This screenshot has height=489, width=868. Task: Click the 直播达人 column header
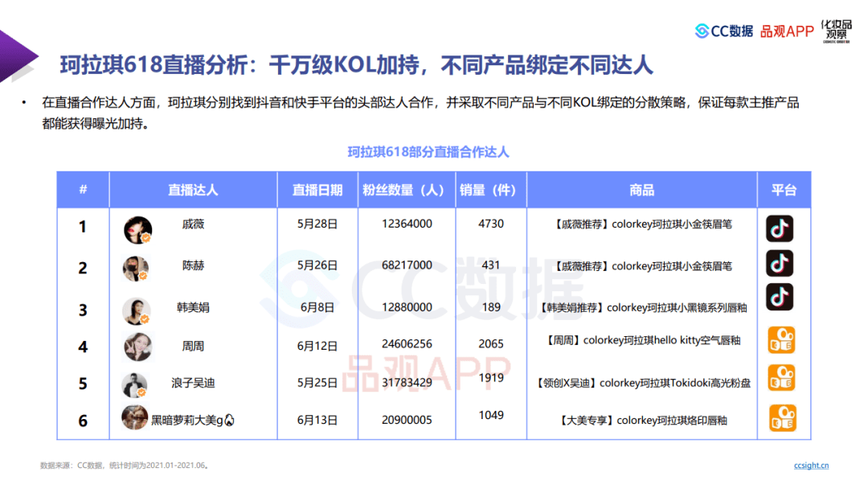193,191
